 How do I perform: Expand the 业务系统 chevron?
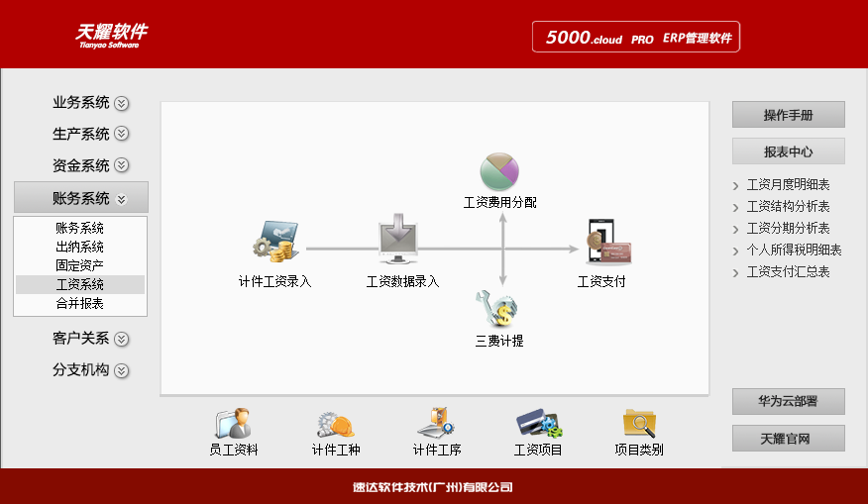(121, 103)
